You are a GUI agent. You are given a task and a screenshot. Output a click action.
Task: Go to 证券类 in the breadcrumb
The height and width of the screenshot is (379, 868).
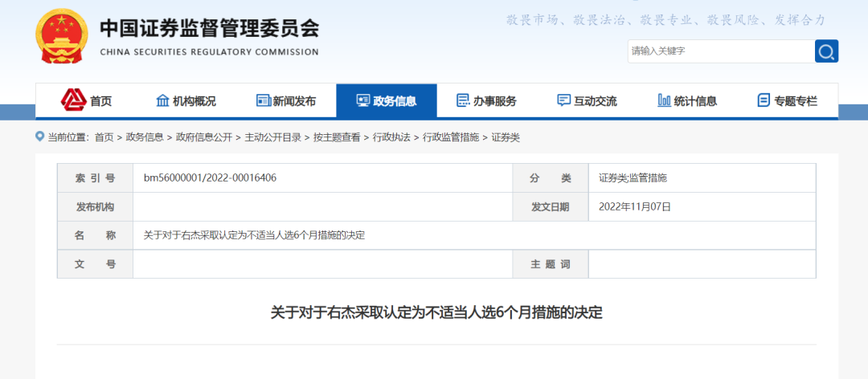click(x=506, y=138)
